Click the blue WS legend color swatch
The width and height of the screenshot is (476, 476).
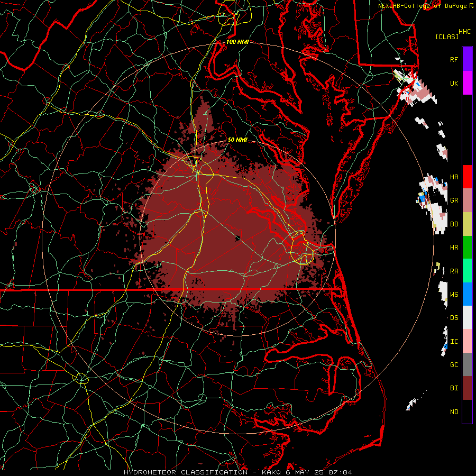[467, 294]
